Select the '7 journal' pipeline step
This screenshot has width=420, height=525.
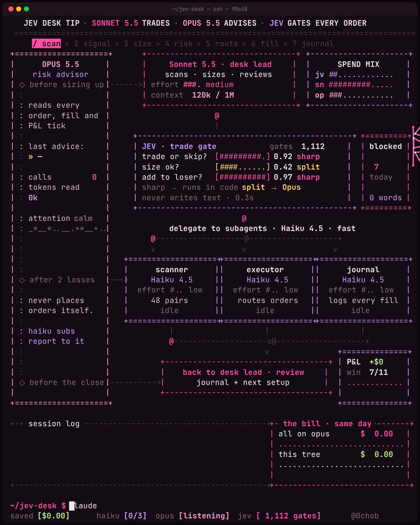[x=313, y=44]
